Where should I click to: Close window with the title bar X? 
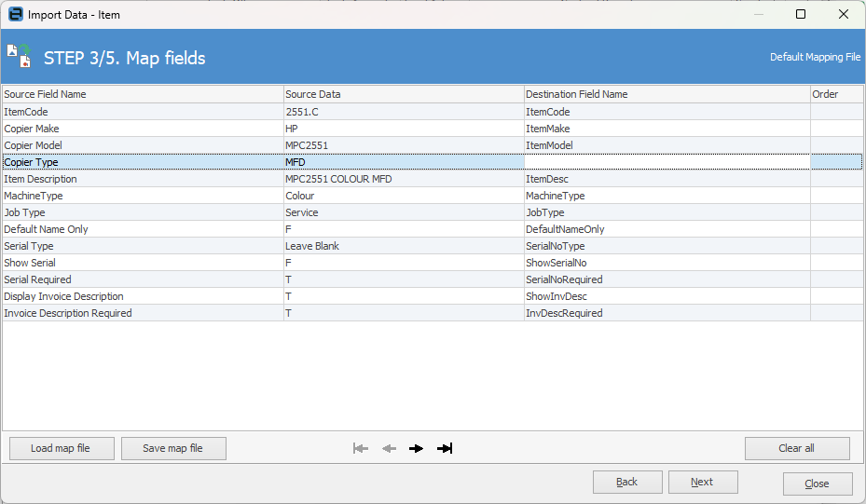point(844,14)
